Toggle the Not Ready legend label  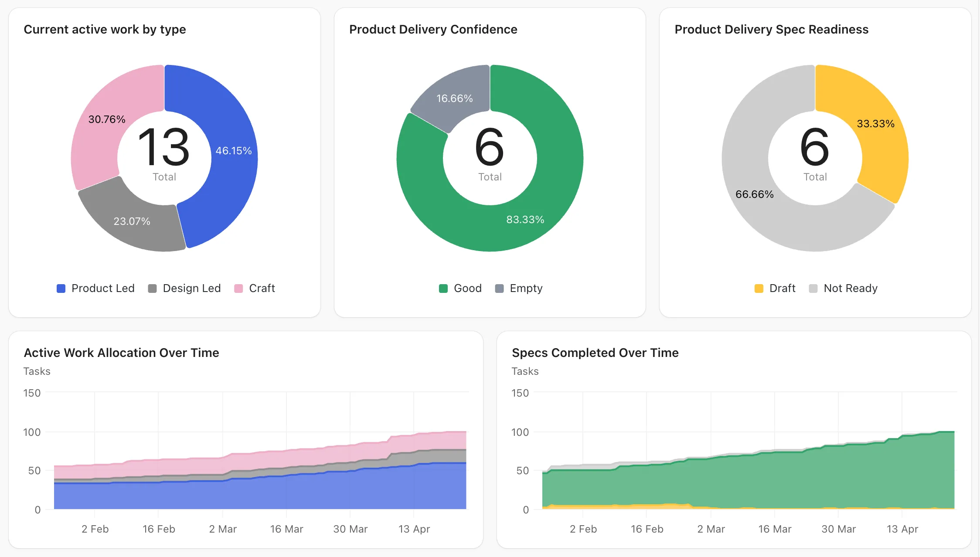tap(851, 289)
